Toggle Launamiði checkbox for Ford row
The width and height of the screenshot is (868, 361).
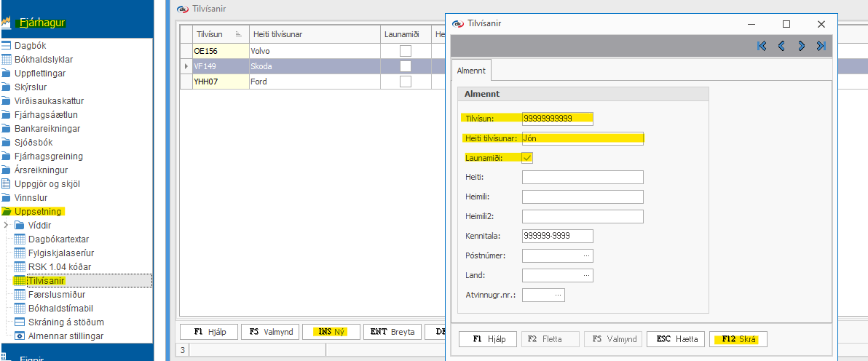click(x=406, y=82)
